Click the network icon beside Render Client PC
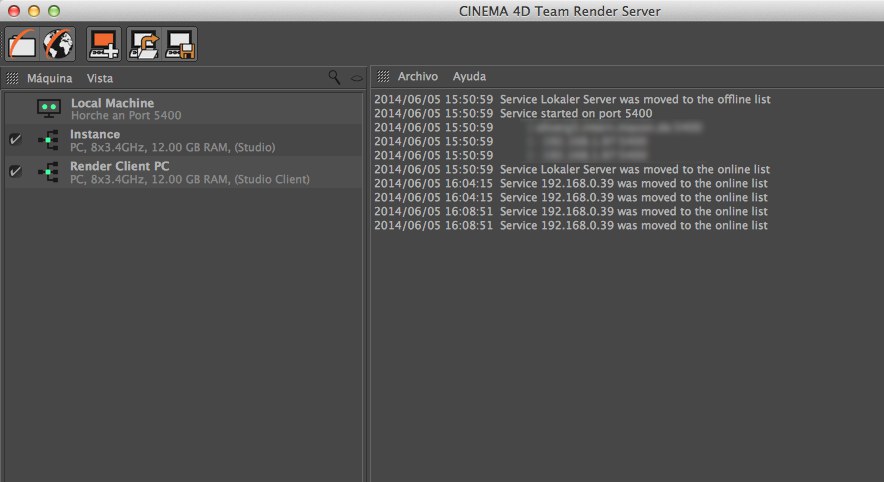 [x=48, y=172]
